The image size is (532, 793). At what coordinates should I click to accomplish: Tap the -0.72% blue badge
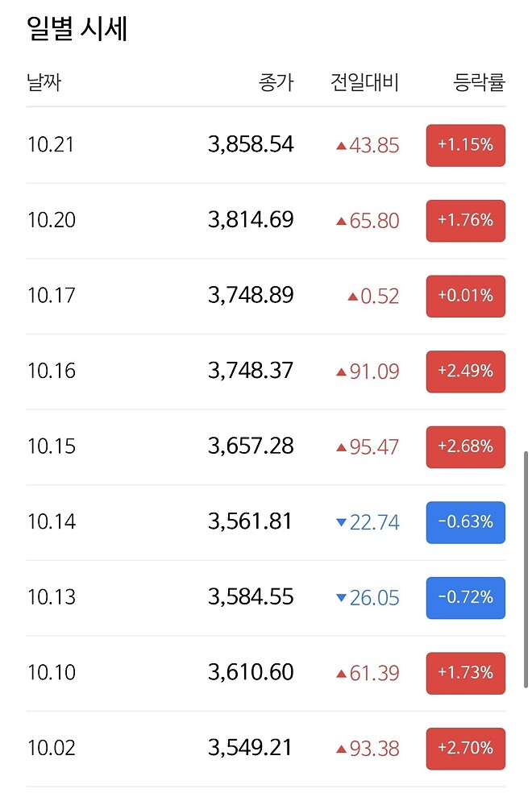[x=465, y=598]
